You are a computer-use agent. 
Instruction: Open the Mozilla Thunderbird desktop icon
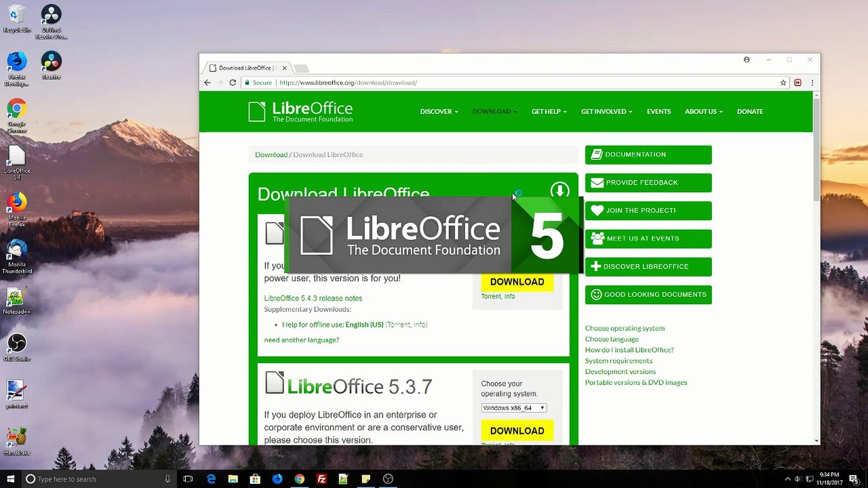(x=17, y=257)
